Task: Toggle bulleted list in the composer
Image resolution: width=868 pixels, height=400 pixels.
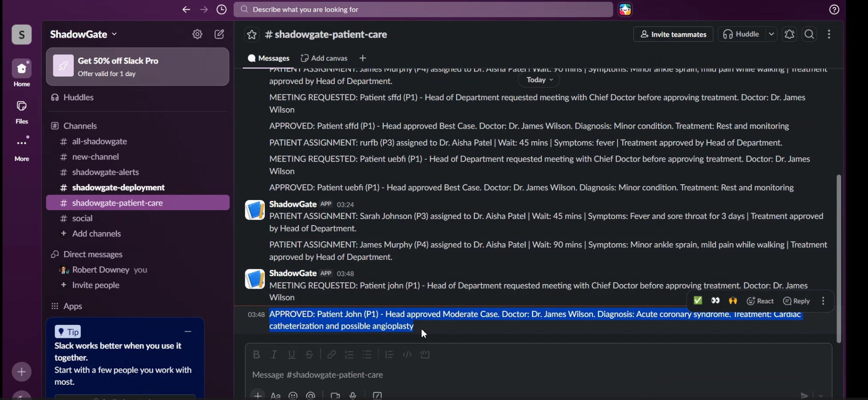Action: click(367, 355)
